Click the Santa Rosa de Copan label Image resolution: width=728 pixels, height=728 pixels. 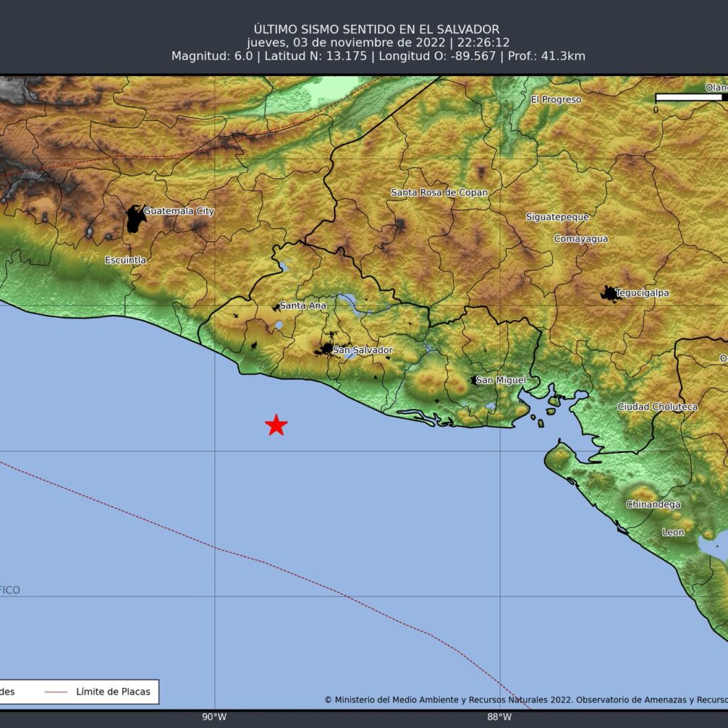tap(439, 193)
